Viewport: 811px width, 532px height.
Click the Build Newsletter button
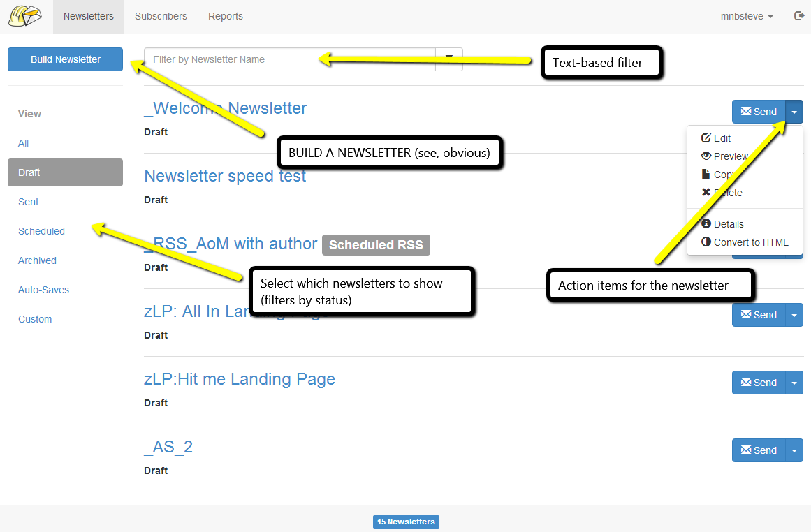66,59
